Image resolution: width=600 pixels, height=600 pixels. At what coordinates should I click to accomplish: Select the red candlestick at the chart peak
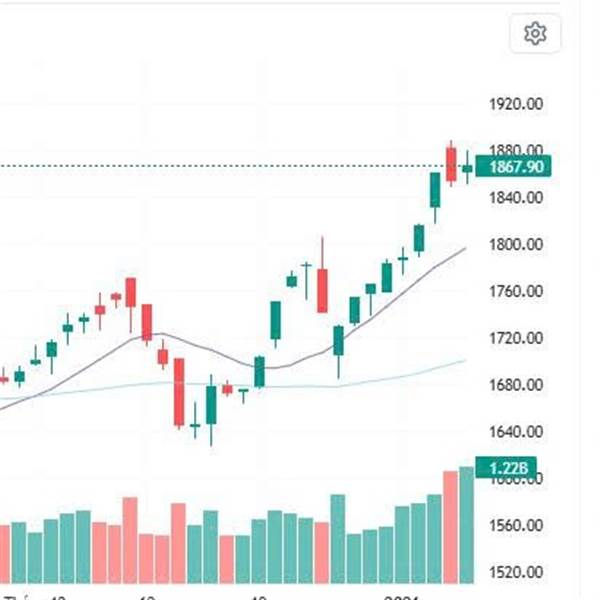pos(451,163)
